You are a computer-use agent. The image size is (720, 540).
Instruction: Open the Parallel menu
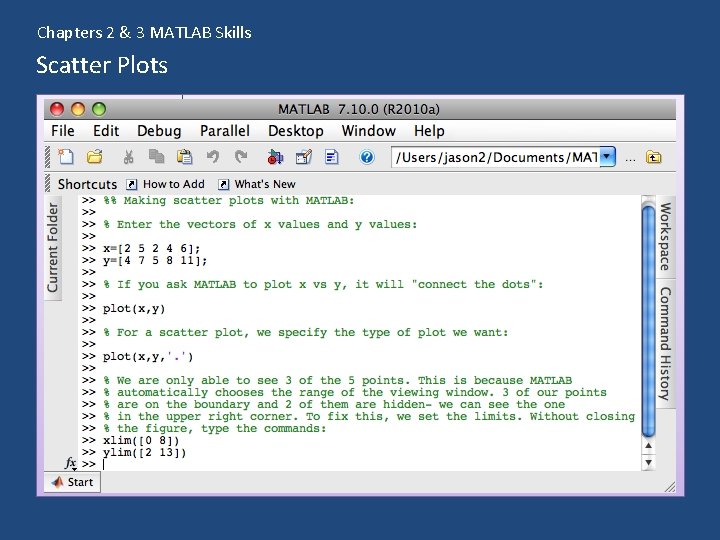[225, 131]
